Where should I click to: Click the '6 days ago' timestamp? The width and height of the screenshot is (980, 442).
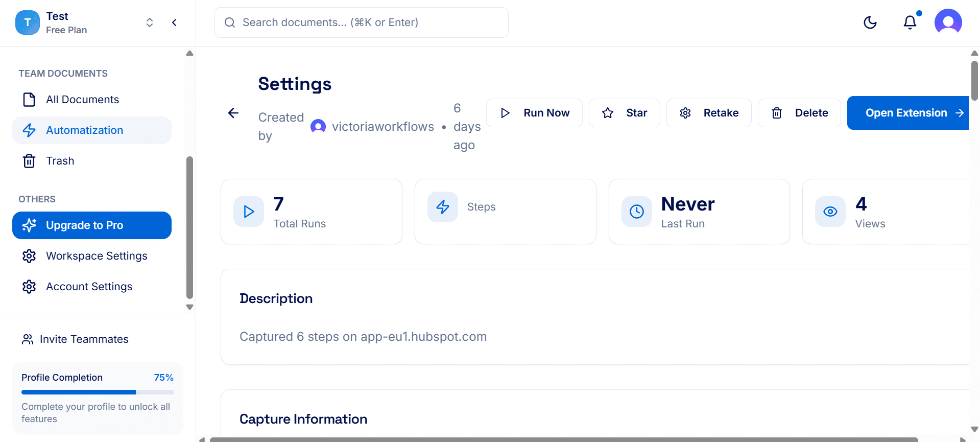pos(467,127)
